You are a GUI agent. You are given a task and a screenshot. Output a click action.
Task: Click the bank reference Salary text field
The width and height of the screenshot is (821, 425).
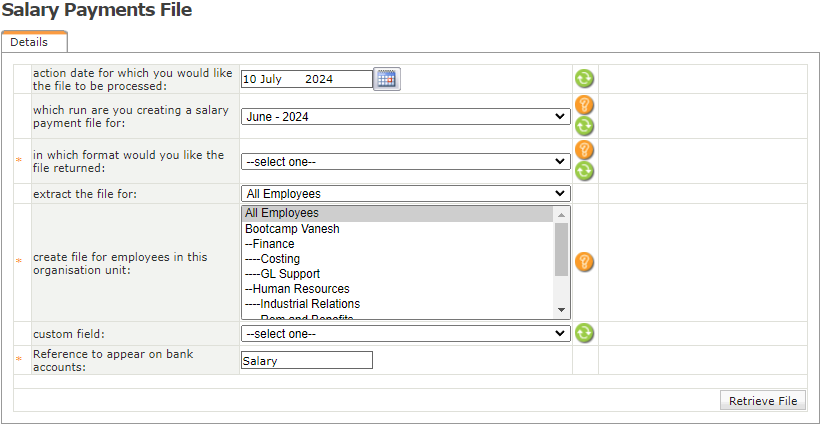pyautogui.click(x=306, y=361)
